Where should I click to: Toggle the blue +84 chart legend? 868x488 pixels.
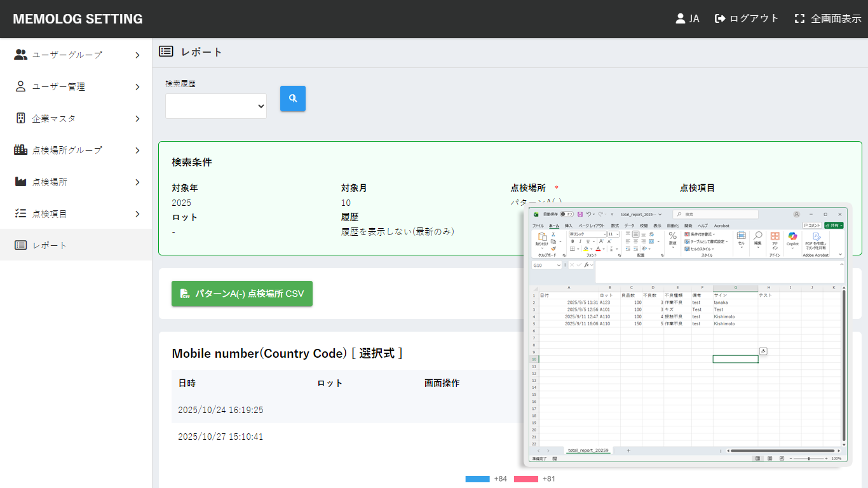(x=477, y=478)
